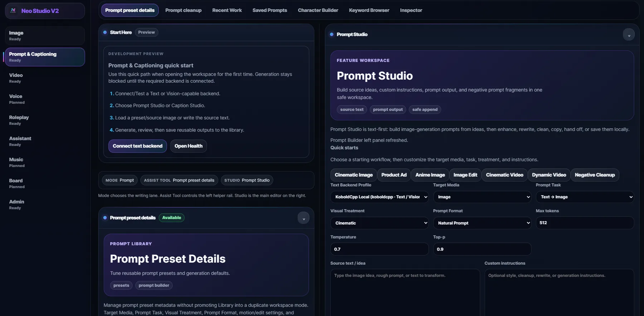Click the Start Here panel title
This screenshot has width=644, height=316.
(x=121, y=32)
